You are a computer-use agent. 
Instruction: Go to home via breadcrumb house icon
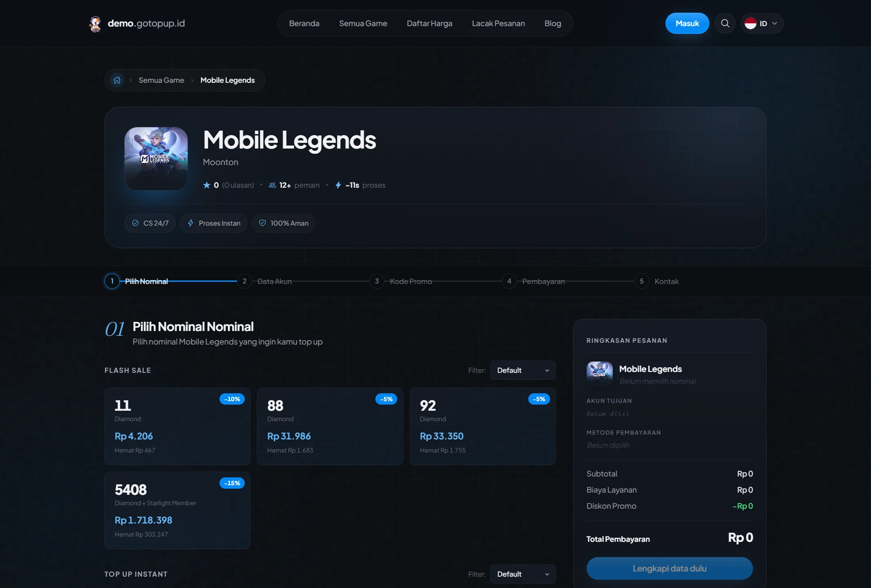[x=117, y=80]
